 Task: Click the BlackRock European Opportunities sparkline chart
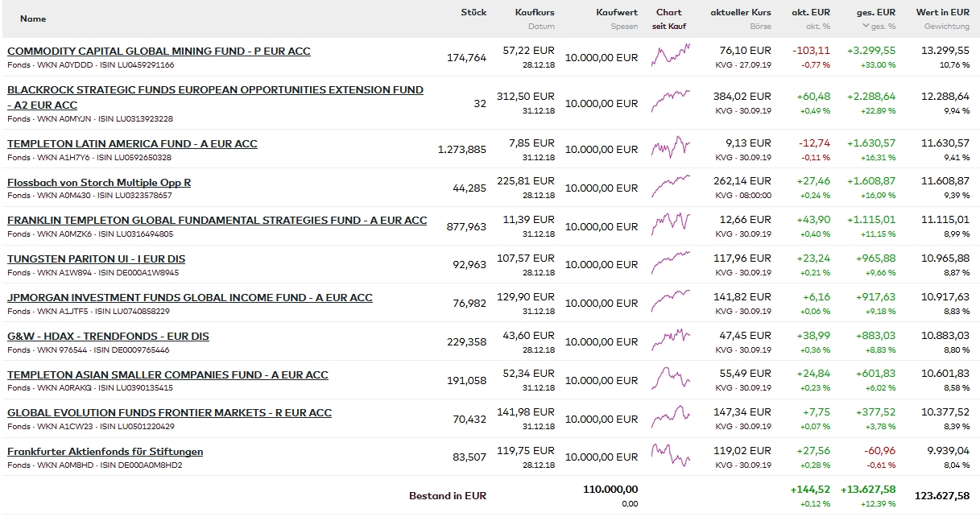(670, 102)
